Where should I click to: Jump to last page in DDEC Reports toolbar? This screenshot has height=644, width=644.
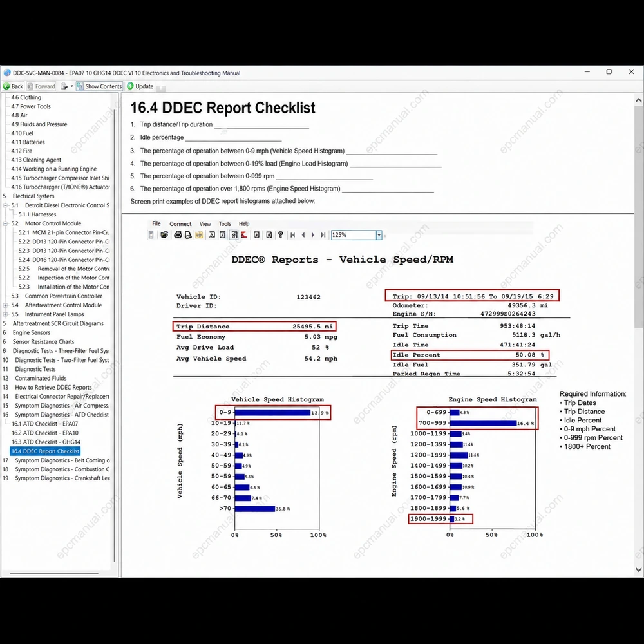pos(323,235)
